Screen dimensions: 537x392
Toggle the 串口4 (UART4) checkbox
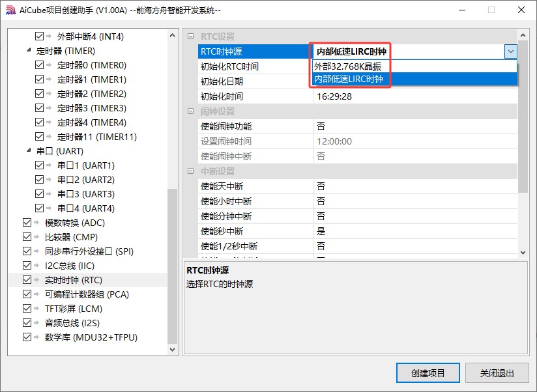pos(39,208)
